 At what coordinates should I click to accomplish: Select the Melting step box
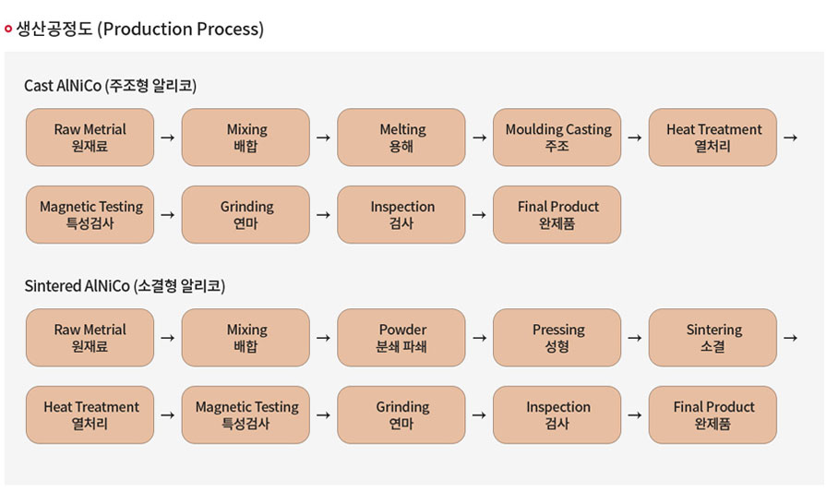401,138
